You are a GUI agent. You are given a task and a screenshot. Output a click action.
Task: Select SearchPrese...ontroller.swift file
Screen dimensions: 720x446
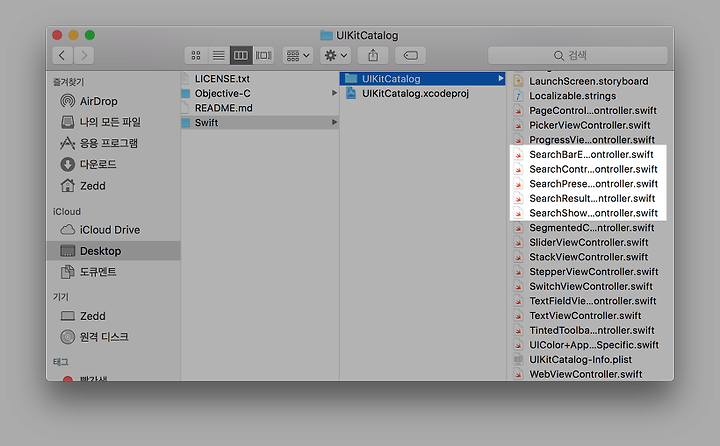point(590,184)
